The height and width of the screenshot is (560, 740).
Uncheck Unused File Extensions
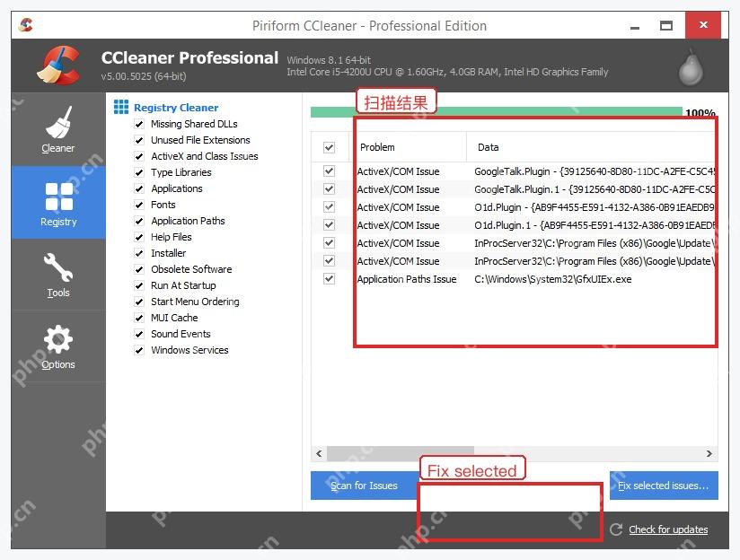point(139,140)
